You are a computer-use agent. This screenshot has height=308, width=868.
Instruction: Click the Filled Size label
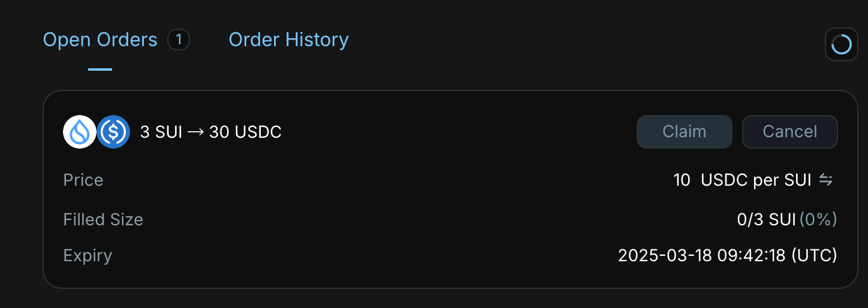(103, 219)
